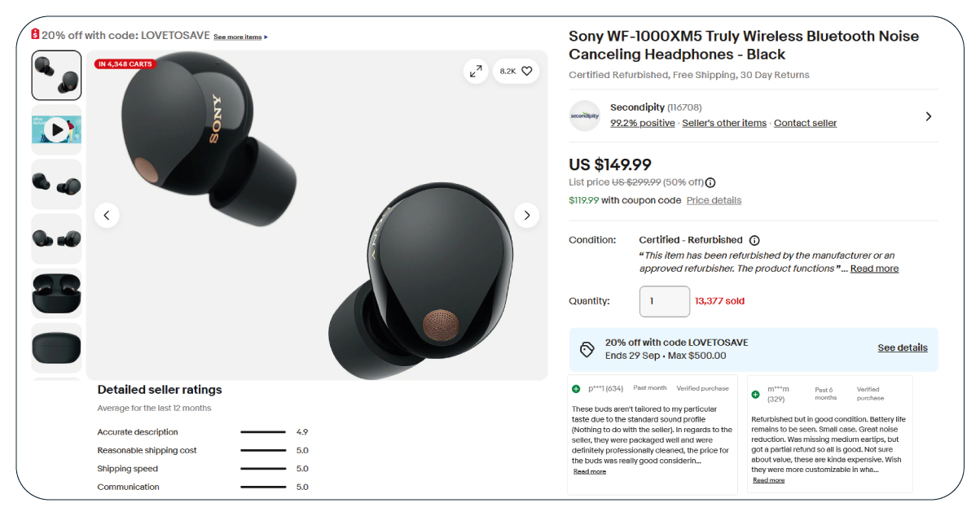980x516 pixels.
Task: Click the Secondipity seller logo
Action: pos(584,116)
